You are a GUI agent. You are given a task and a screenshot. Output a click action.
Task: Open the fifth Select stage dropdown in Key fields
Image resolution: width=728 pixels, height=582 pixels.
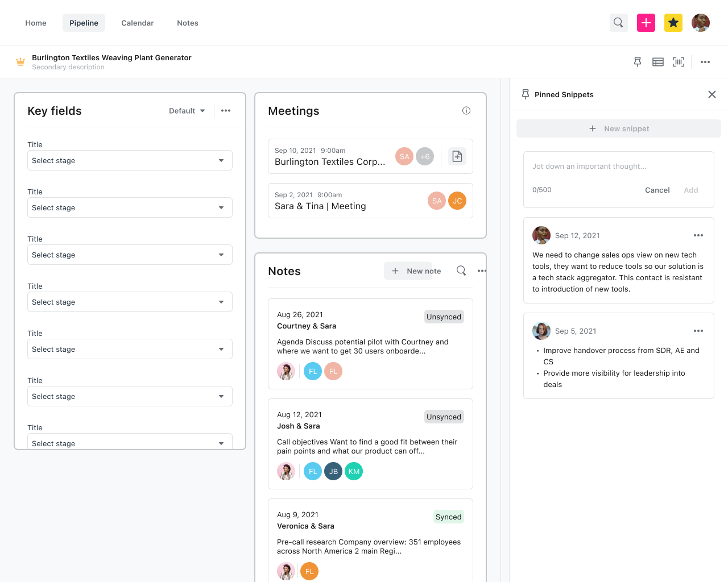(130, 349)
